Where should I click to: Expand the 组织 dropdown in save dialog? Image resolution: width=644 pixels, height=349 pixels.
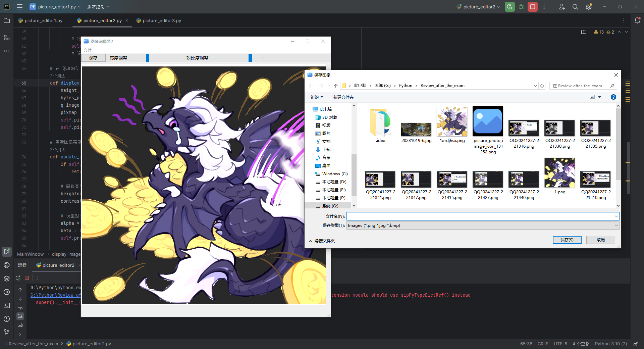click(317, 97)
